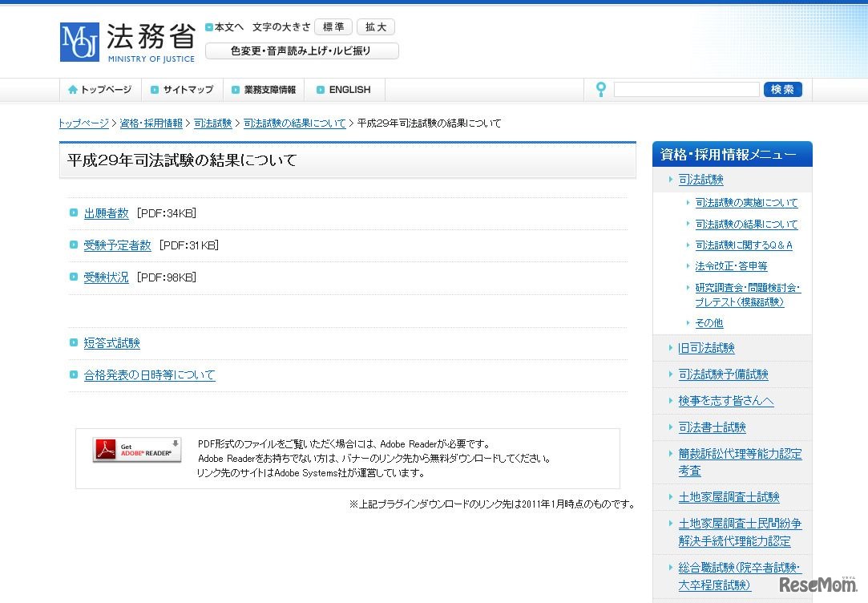Toggle font size to 標準

point(333,26)
